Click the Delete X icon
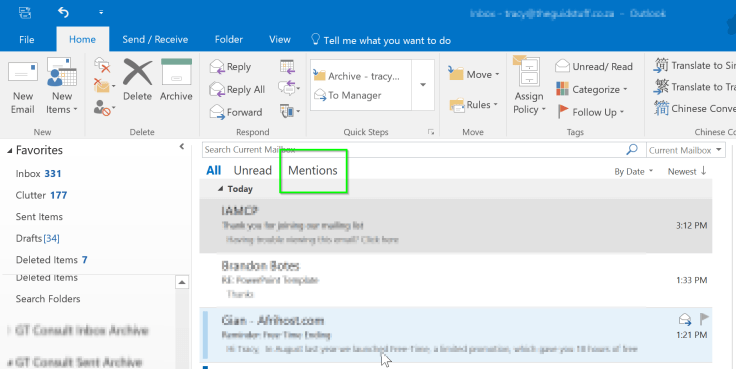 point(138,80)
